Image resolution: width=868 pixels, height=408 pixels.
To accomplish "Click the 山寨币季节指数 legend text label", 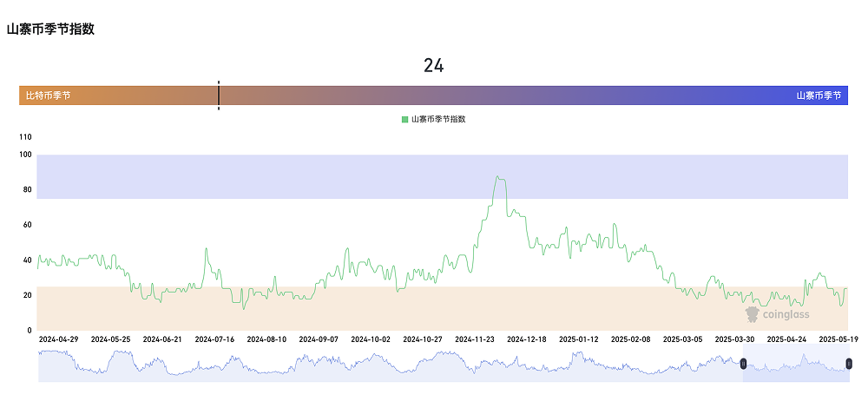I will (x=438, y=120).
